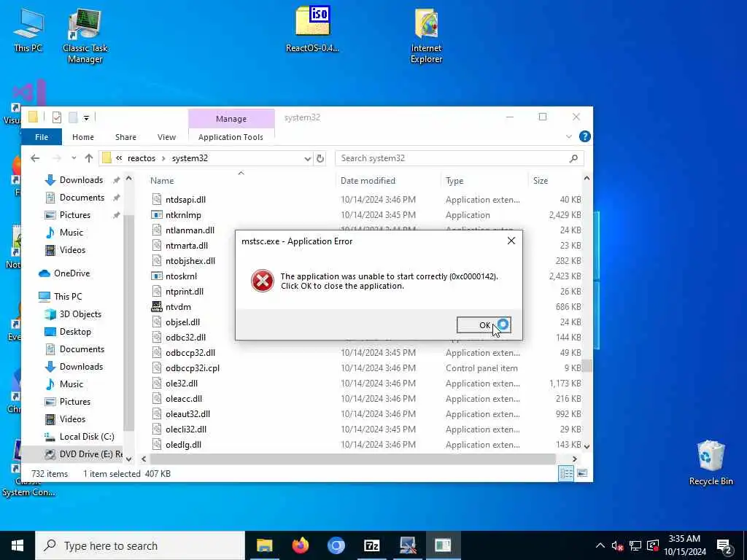The width and height of the screenshot is (747, 560).
Task: Click the Windows Start button
Action: [x=18, y=545]
